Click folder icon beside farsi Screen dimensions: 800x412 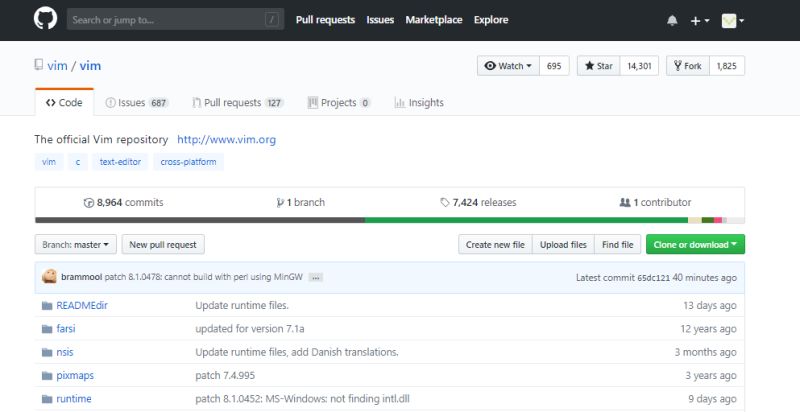coord(47,329)
